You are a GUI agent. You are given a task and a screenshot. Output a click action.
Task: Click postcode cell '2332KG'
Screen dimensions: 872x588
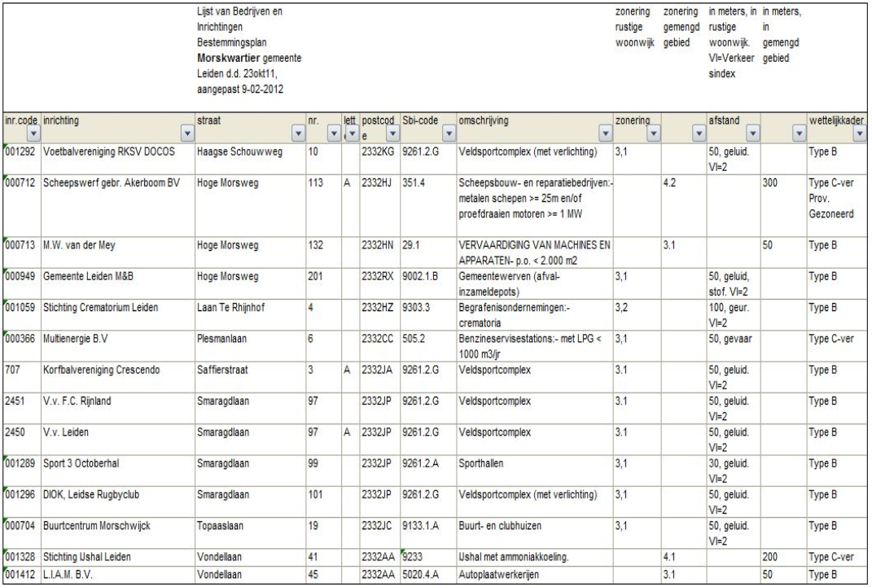(x=380, y=159)
